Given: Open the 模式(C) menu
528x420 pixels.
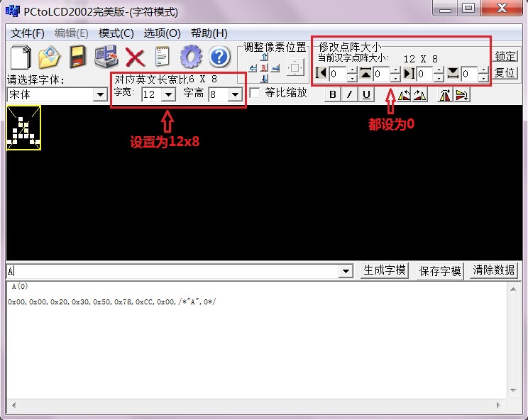Looking at the screenshot, I should [x=116, y=33].
